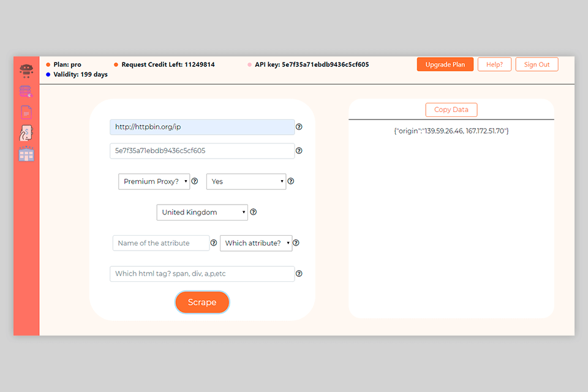The image size is (588, 392).
Task: Open the grid table sidebar icon
Action: 26,154
